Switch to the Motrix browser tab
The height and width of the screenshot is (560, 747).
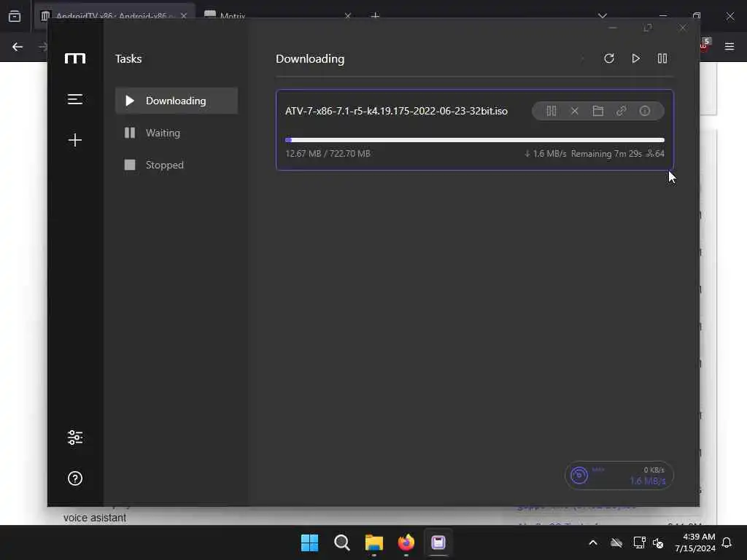(x=276, y=16)
